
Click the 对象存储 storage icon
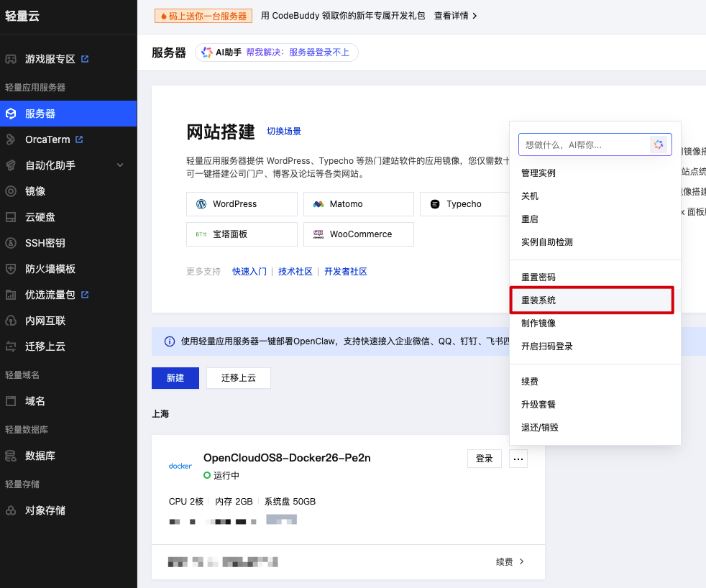click(11, 510)
